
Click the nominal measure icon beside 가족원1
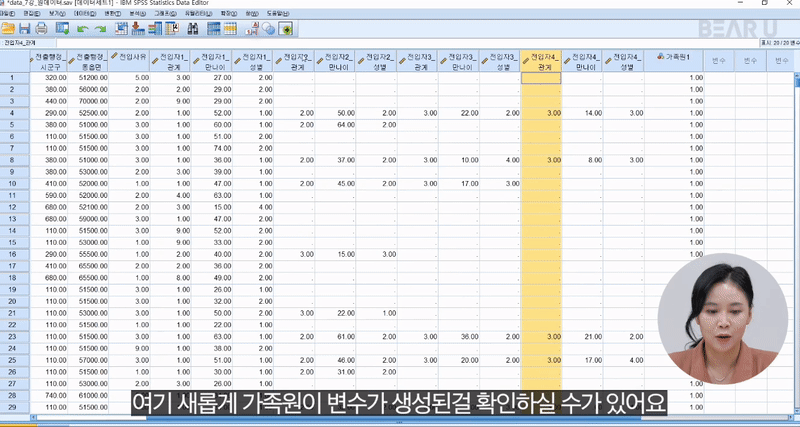click(661, 57)
